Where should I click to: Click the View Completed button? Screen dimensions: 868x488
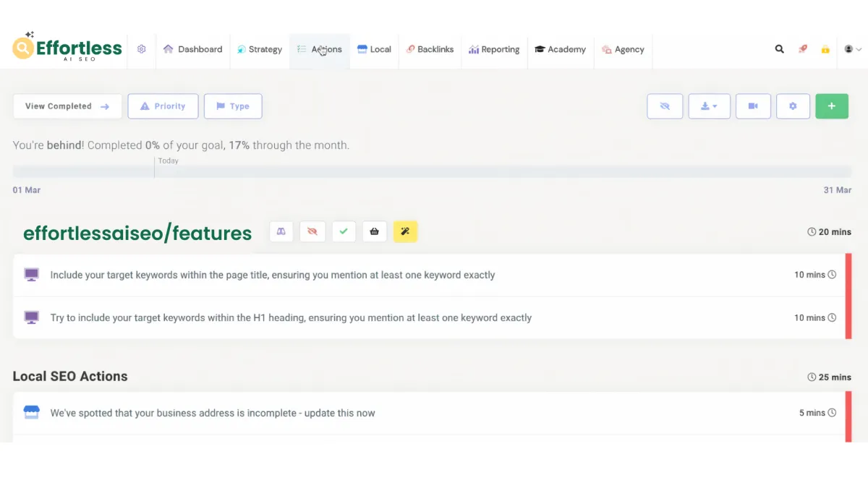coord(67,106)
